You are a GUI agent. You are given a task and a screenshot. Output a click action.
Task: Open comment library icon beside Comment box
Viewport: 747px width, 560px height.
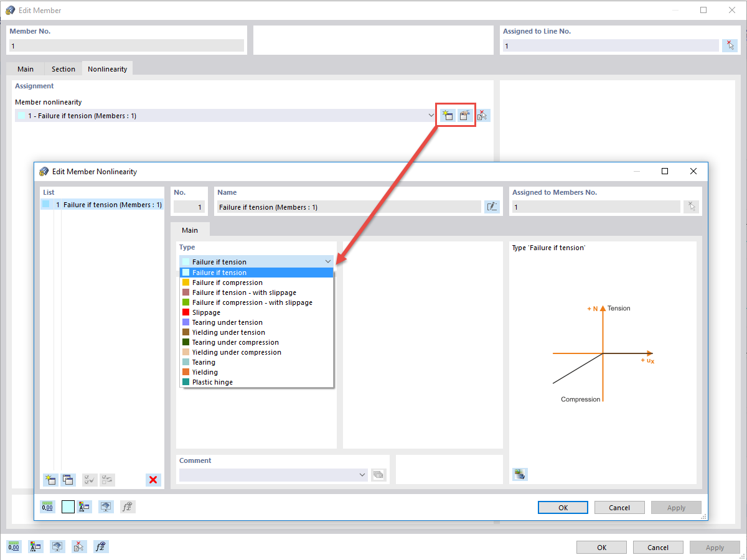[378, 475]
